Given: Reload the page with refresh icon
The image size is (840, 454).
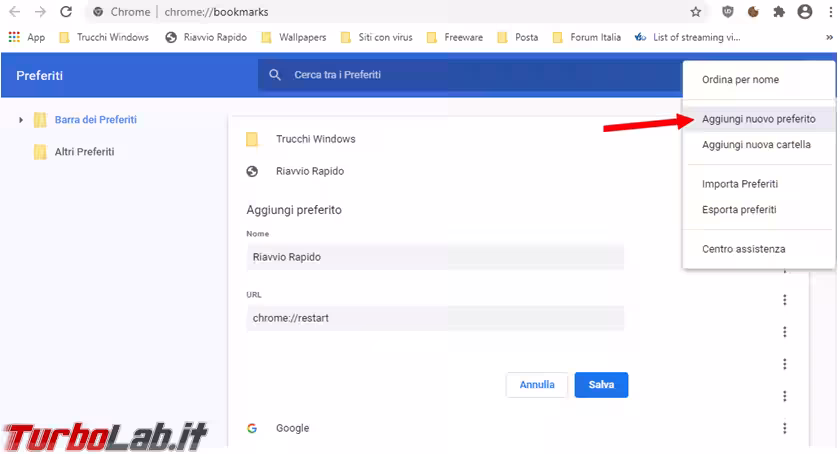Looking at the screenshot, I should [x=66, y=12].
